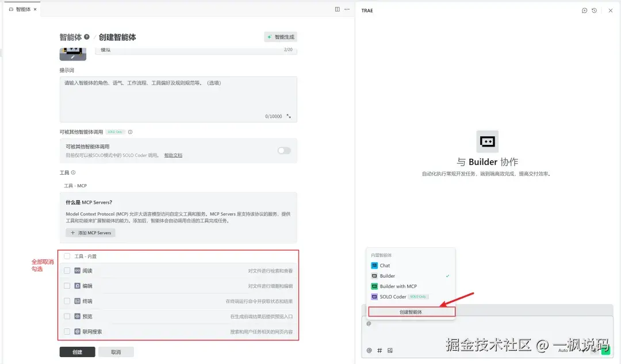The height and width of the screenshot is (364, 621).
Task: Click the 预览 eye icon
Action: (x=77, y=316)
